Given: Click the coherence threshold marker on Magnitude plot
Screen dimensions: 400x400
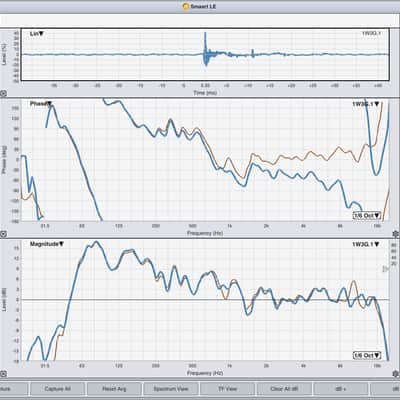Looking at the screenshot, I should [386, 269].
